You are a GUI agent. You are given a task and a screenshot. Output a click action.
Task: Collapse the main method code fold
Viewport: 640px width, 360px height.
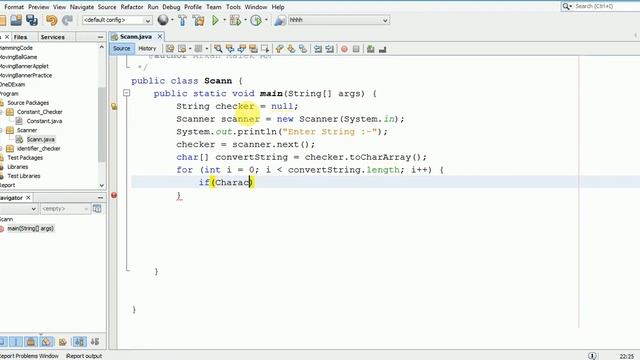pos(127,93)
